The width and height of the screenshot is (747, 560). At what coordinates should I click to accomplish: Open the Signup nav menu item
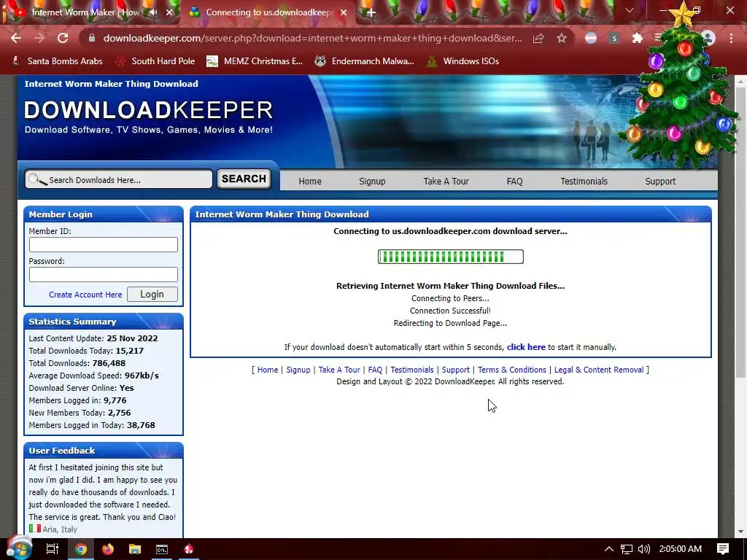click(372, 182)
